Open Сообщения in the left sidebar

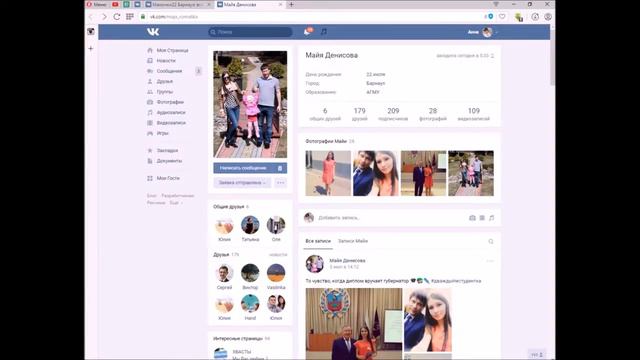tap(169, 71)
